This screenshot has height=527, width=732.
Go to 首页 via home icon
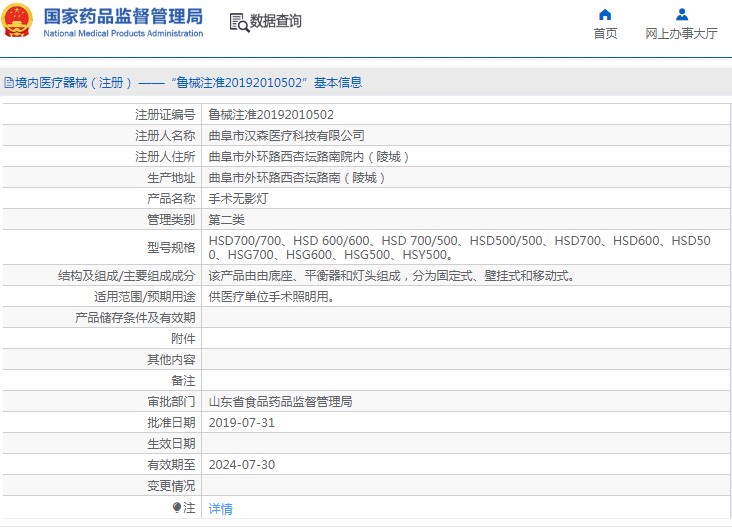click(x=605, y=14)
